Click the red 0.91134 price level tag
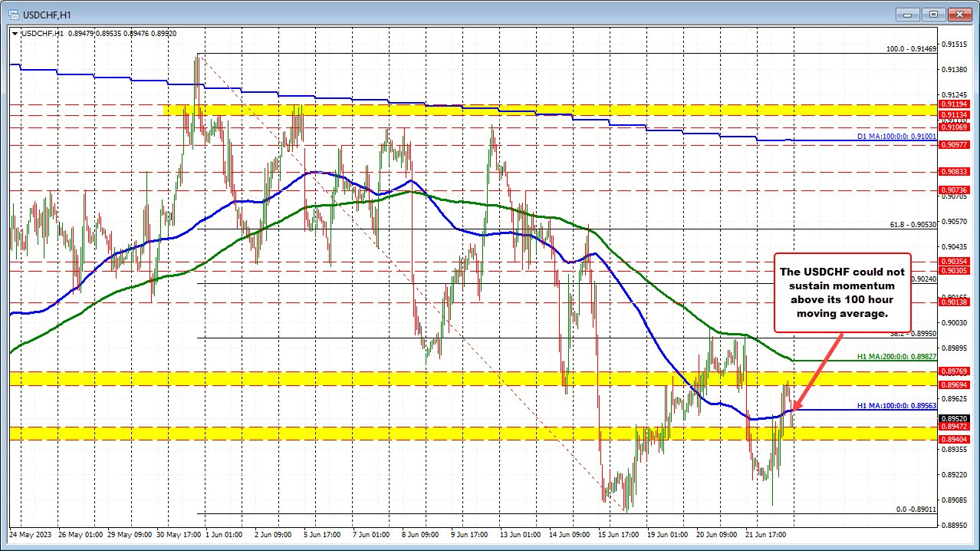The width and height of the screenshot is (980, 551). (954, 114)
